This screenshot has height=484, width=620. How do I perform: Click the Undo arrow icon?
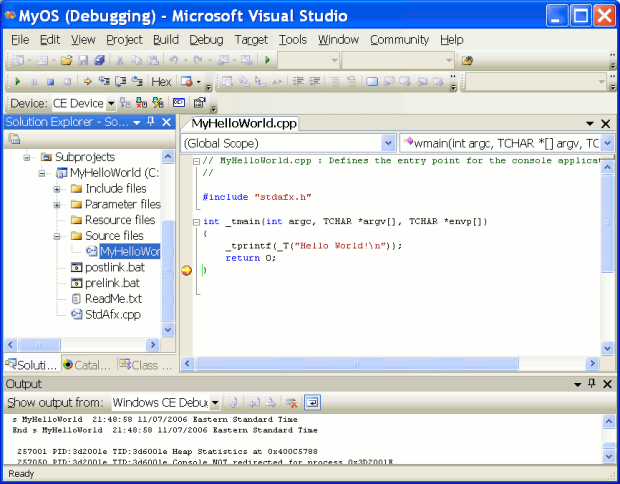tap(173, 60)
